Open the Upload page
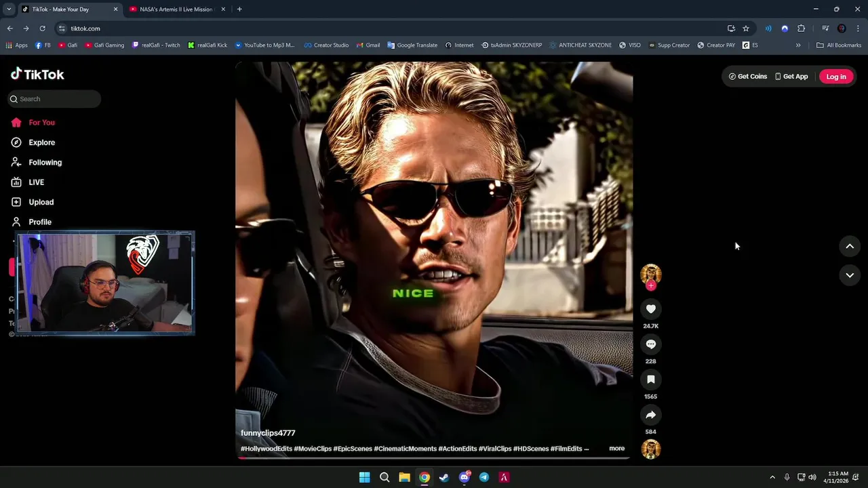 pyautogui.click(x=33, y=202)
